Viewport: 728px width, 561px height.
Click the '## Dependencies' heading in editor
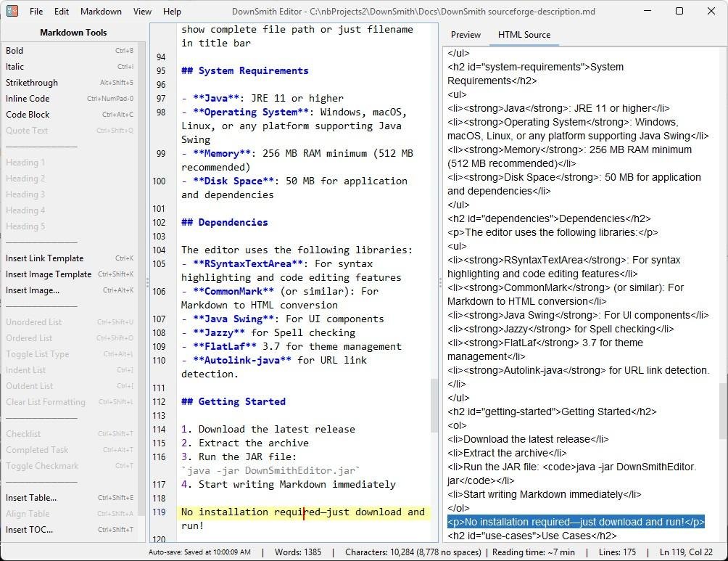(x=224, y=222)
